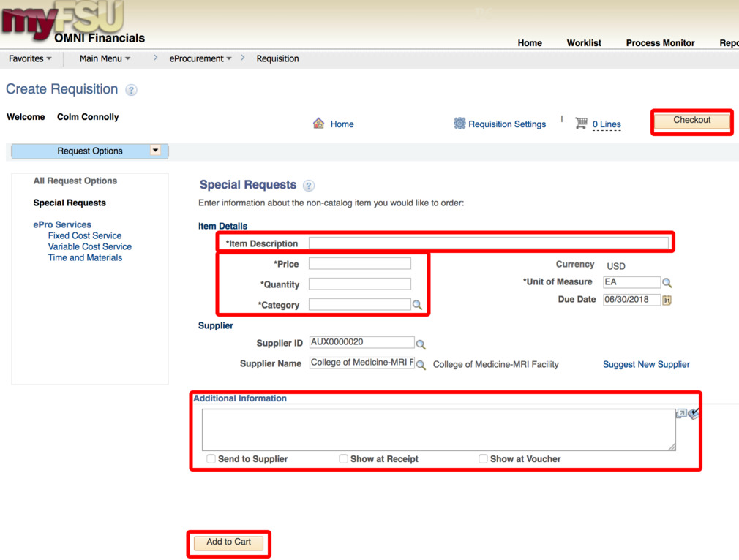Click the Add to Cart button
Viewport: 739px width, 560px height.
coord(228,542)
